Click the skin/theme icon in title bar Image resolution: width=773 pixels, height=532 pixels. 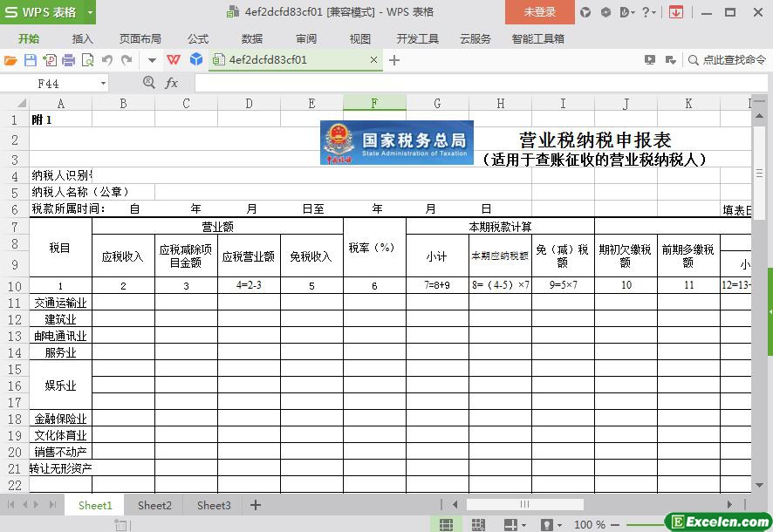pyautogui.click(x=585, y=12)
